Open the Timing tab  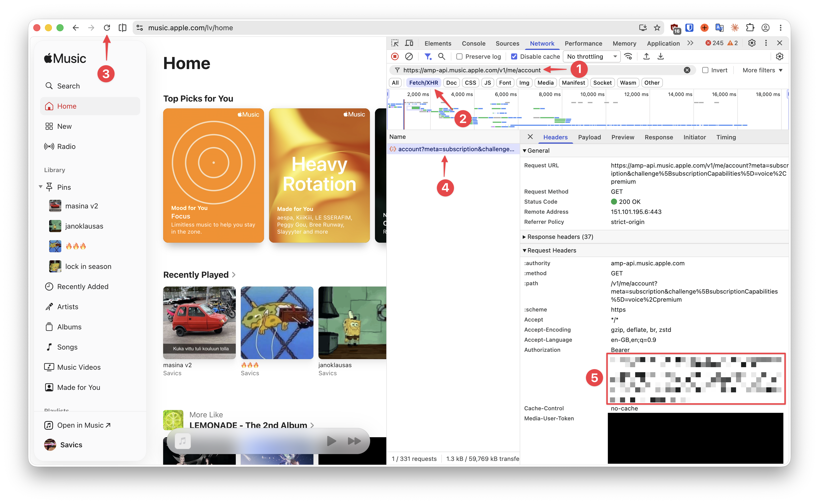click(726, 137)
